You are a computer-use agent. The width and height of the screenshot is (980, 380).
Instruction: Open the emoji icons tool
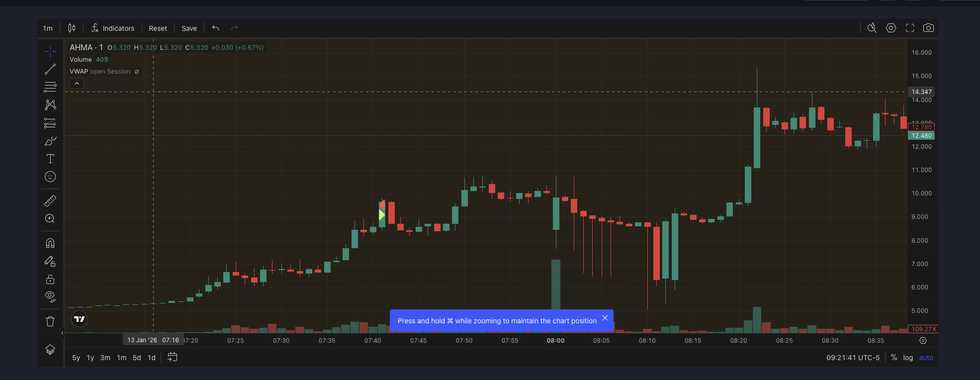pos(50,177)
